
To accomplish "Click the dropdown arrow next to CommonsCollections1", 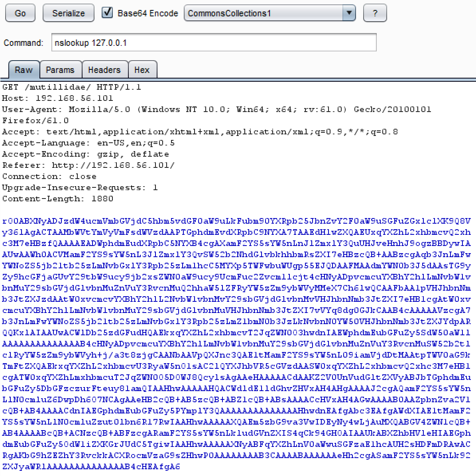I will point(349,13).
